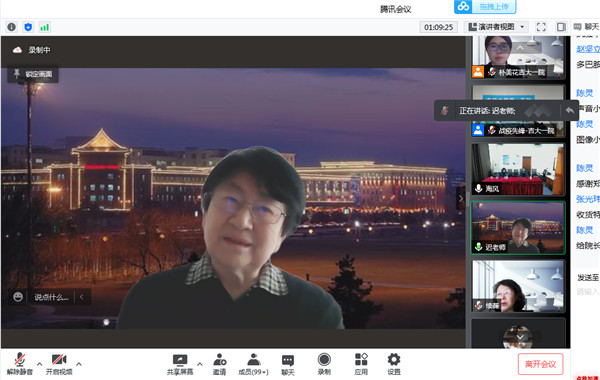600x380 pixels.
Task: Toggle fullscreen mode icon
Action: 541,27
